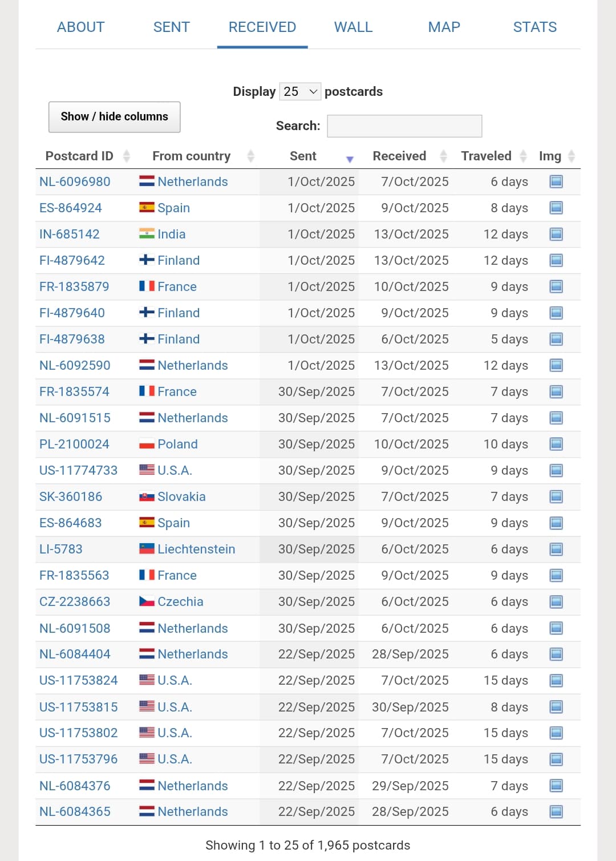
Task: Open image icon for SK-360186
Action: click(x=556, y=496)
